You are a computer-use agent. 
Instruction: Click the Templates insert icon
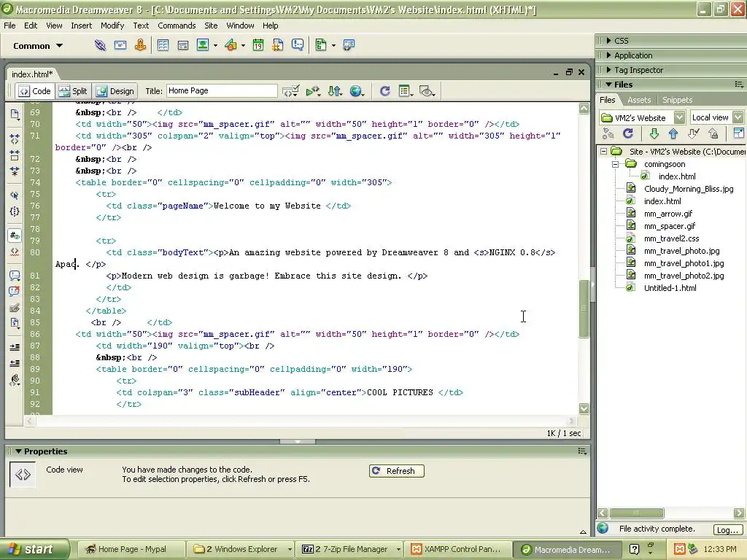pyautogui.click(x=321, y=45)
